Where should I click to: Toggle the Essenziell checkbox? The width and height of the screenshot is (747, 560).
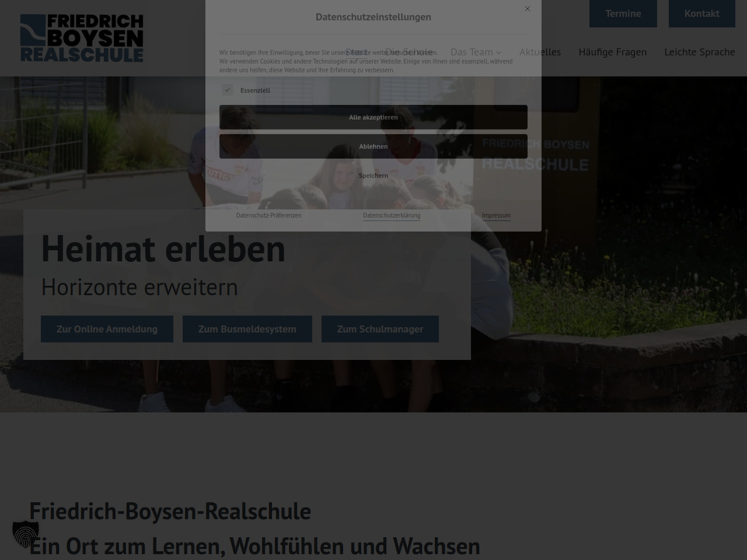tap(228, 90)
